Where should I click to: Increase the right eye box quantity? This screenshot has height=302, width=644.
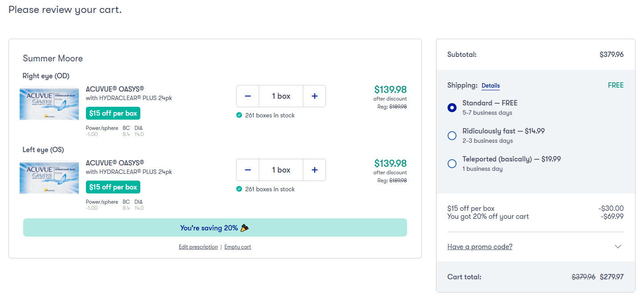click(314, 96)
